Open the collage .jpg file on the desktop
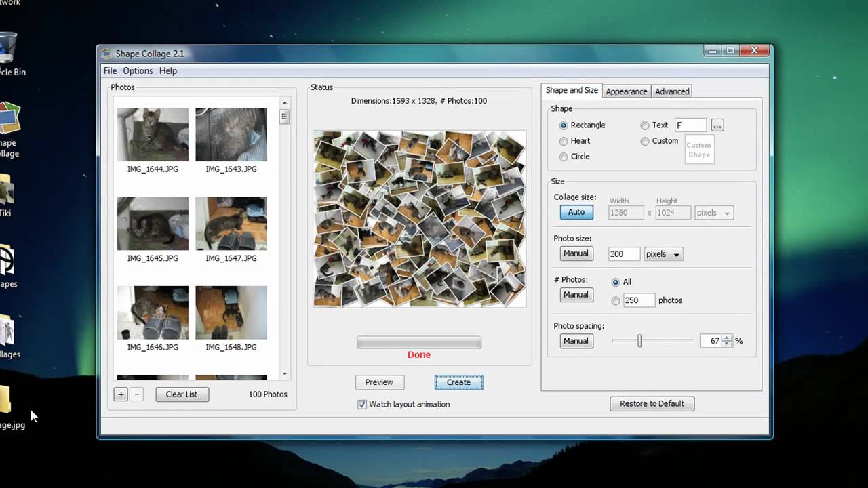The width and height of the screenshot is (868, 488). (10, 408)
